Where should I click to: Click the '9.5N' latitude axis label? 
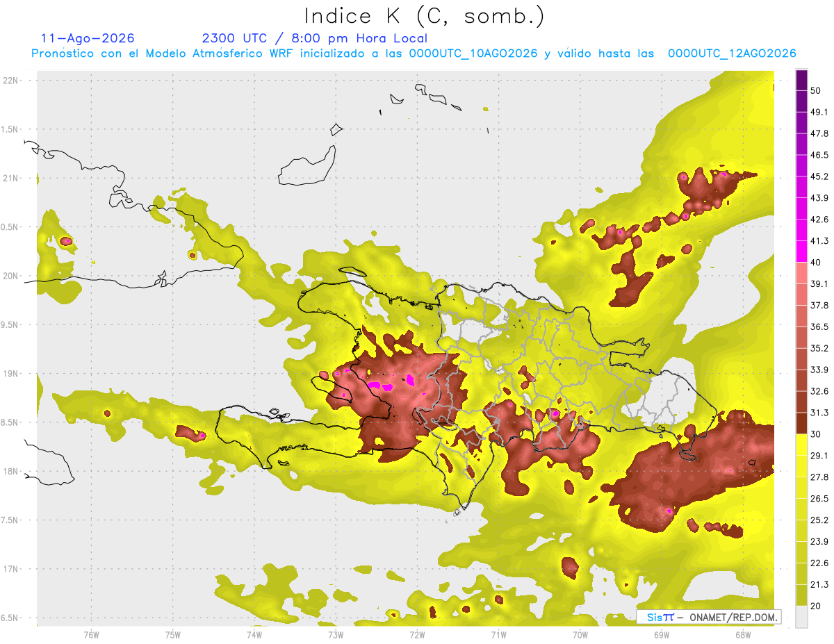[10, 325]
